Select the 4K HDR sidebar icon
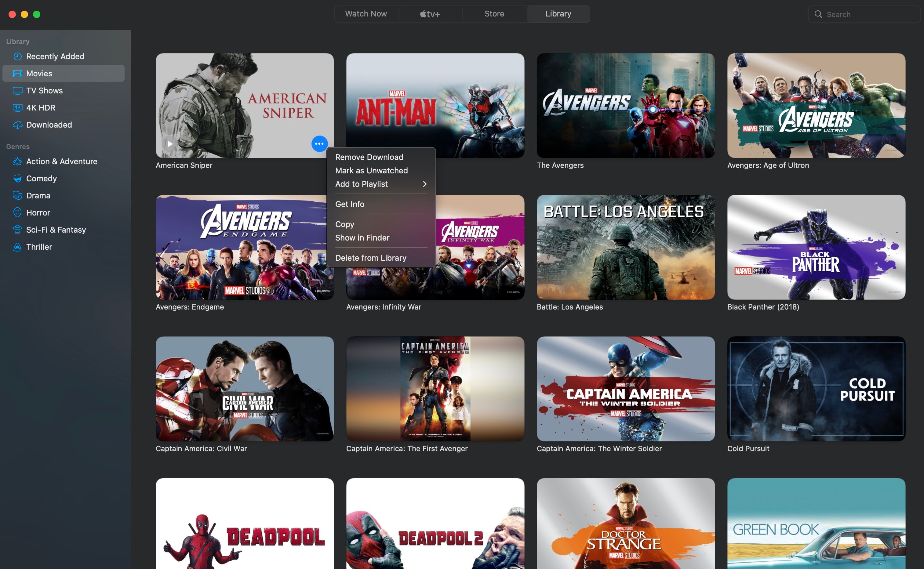924x569 pixels. [17, 107]
